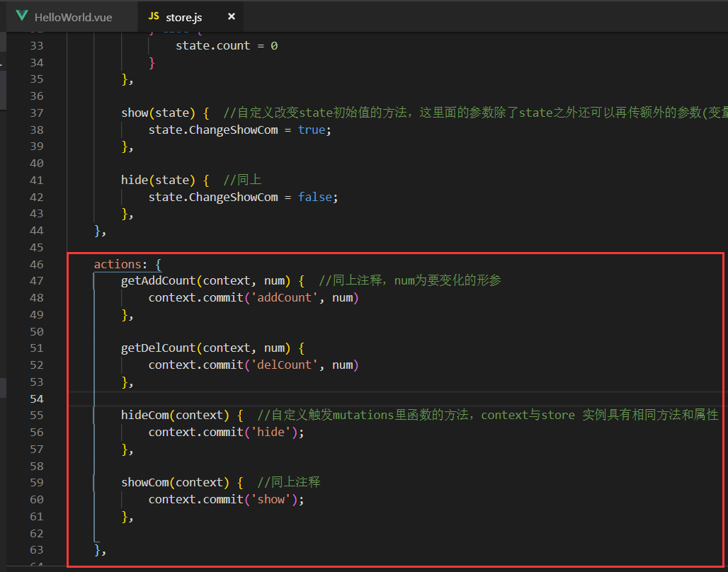Screen dimensions: 728x572
Task: Place cursor on empty line 54
Action: 397,399
